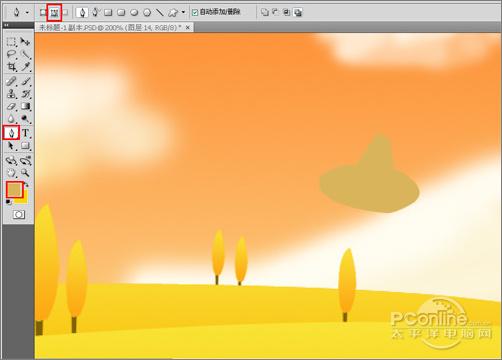
Task: Open the yellow background color picker
Action: [x=23, y=199]
